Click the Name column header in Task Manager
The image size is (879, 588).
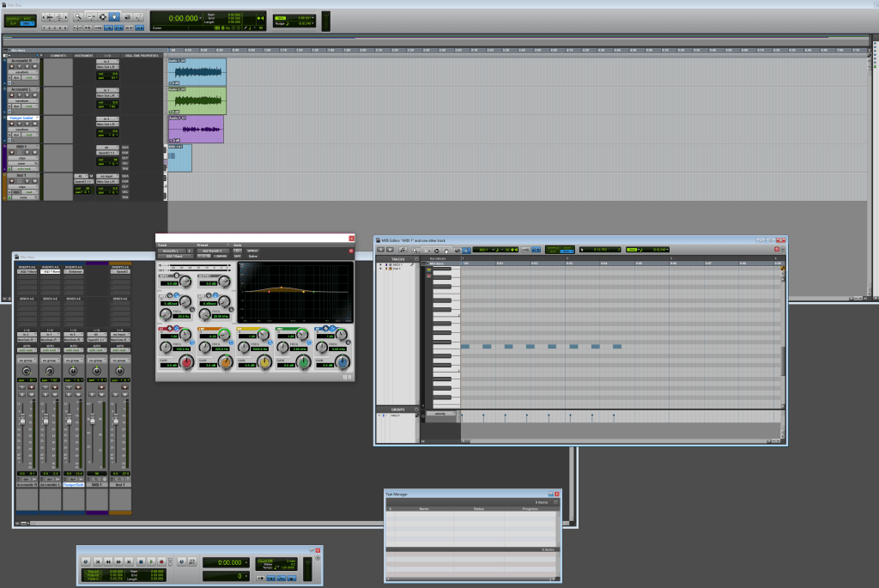423,509
